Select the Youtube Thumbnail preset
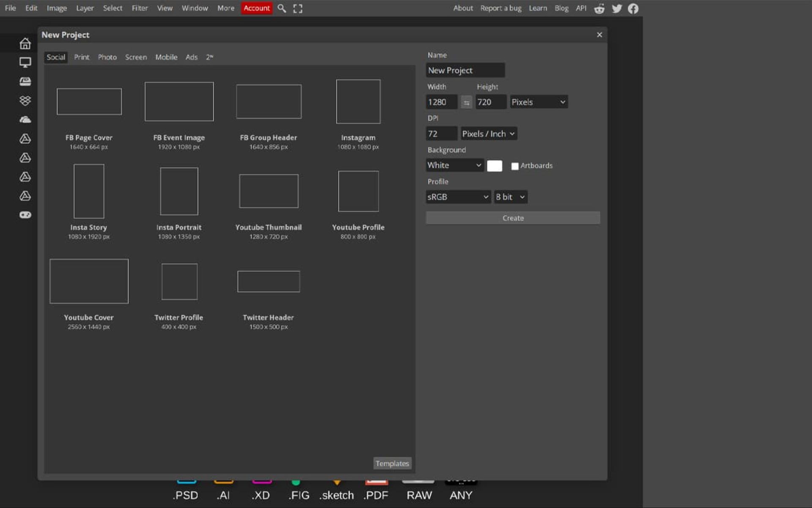812x508 pixels. (269, 202)
